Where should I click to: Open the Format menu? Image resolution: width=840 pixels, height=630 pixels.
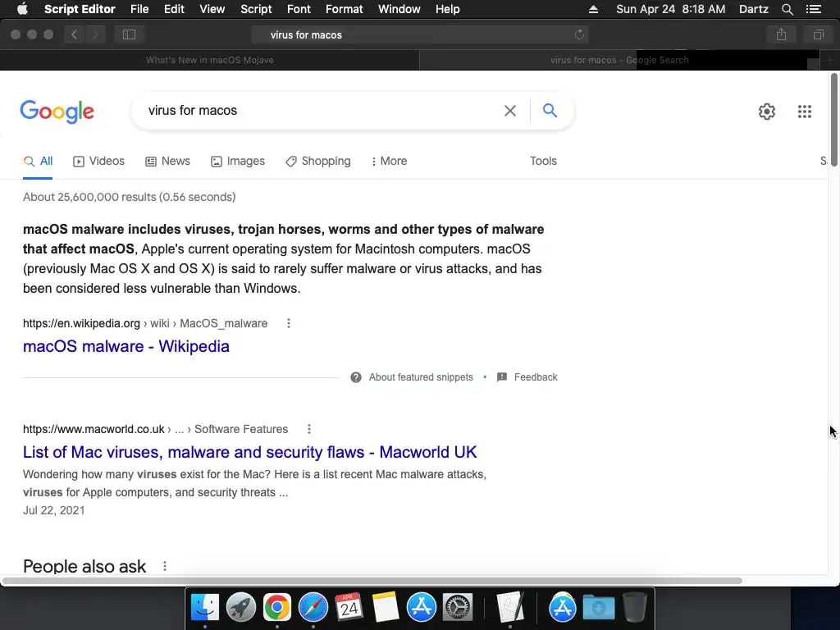click(x=344, y=9)
